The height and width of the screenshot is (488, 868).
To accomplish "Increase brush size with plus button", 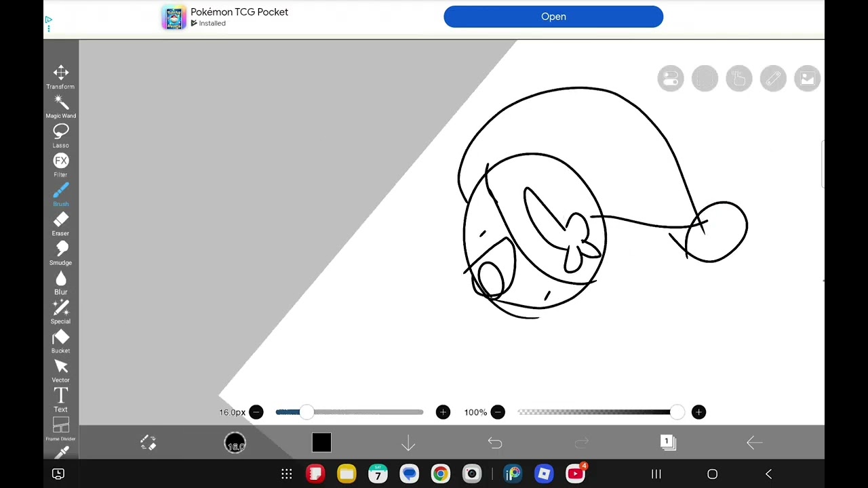I will point(443,412).
